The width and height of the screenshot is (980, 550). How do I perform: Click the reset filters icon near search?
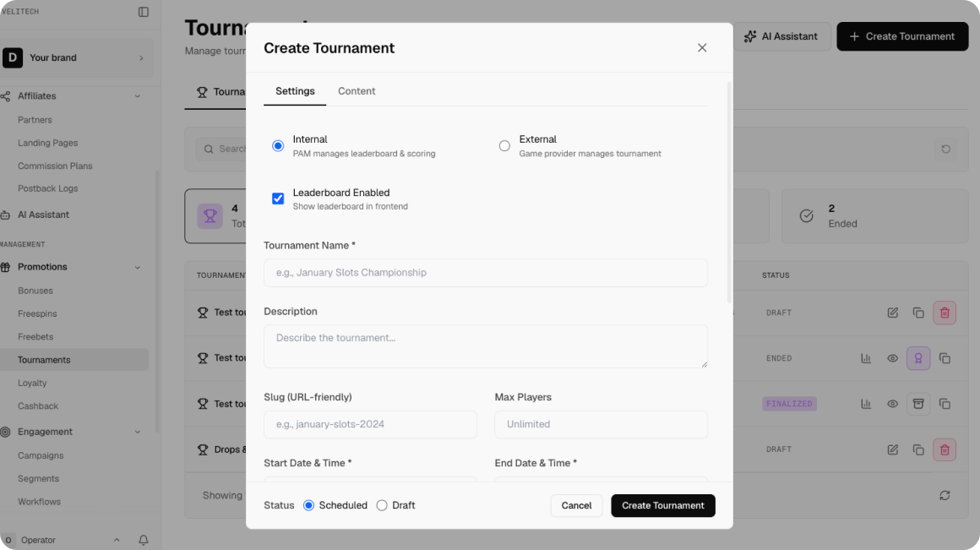click(x=945, y=149)
